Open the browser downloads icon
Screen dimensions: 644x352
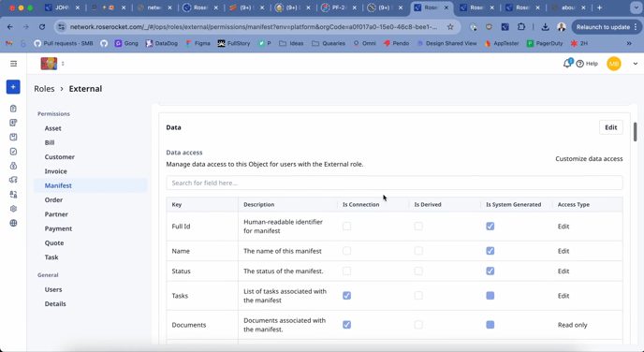click(545, 27)
